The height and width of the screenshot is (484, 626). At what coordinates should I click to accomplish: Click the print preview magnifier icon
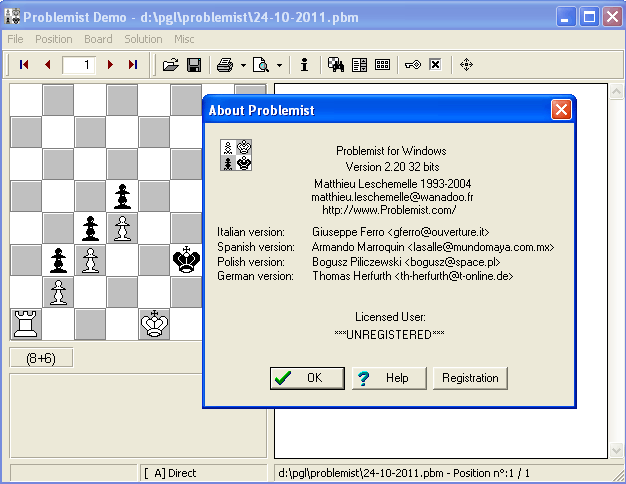pos(261,64)
